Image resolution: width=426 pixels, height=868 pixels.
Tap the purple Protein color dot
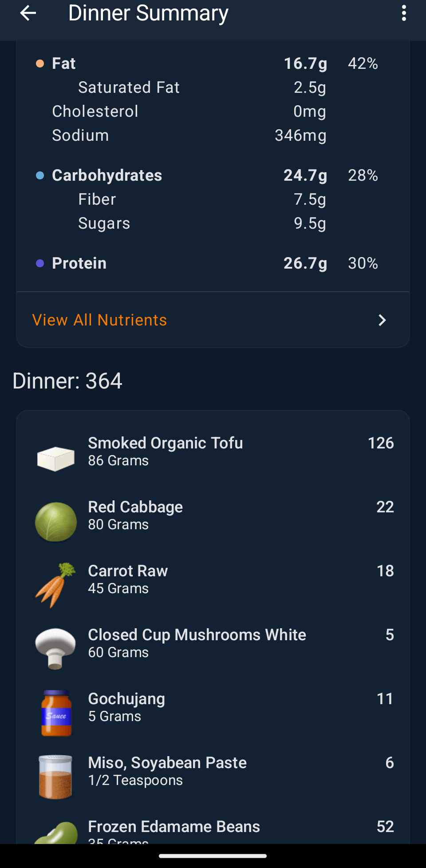pos(40,263)
